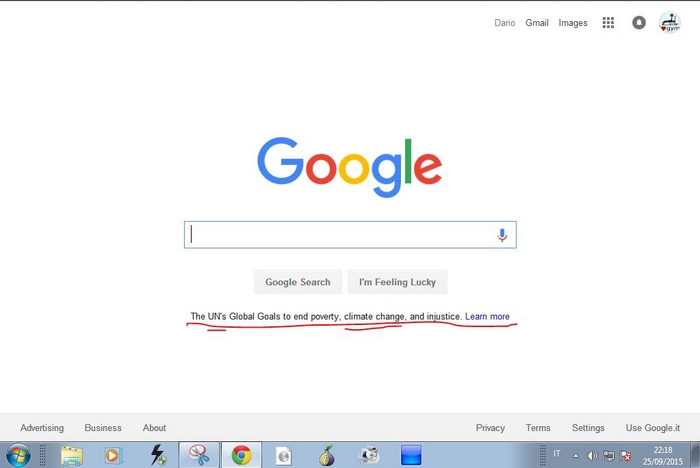Viewport: 700px width, 468px height.
Task: Open Gmail link
Action: (537, 23)
